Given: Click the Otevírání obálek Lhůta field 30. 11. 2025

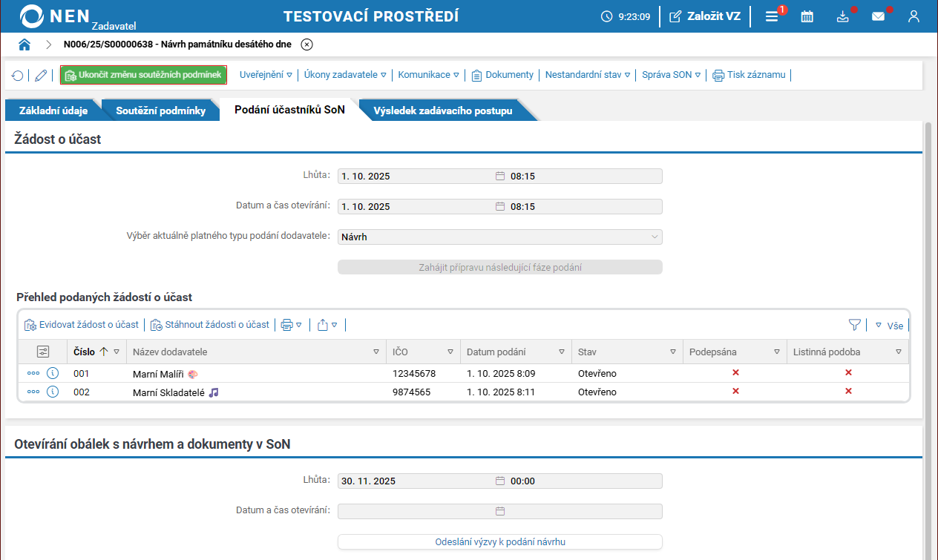Looking at the screenshot, I should pyautogui.click(x=417, y=481).
